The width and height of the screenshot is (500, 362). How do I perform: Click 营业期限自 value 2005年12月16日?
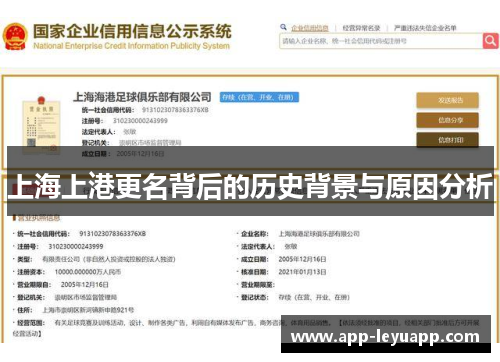pos(85,285)
